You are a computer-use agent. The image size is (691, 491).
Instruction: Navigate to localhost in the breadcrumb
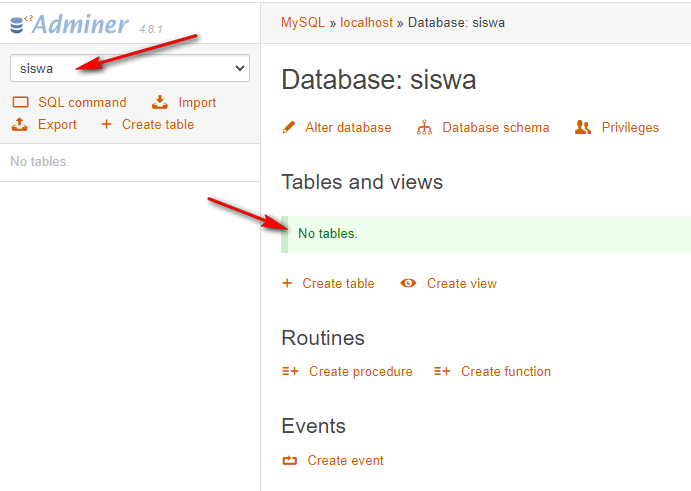pos(364,22)
